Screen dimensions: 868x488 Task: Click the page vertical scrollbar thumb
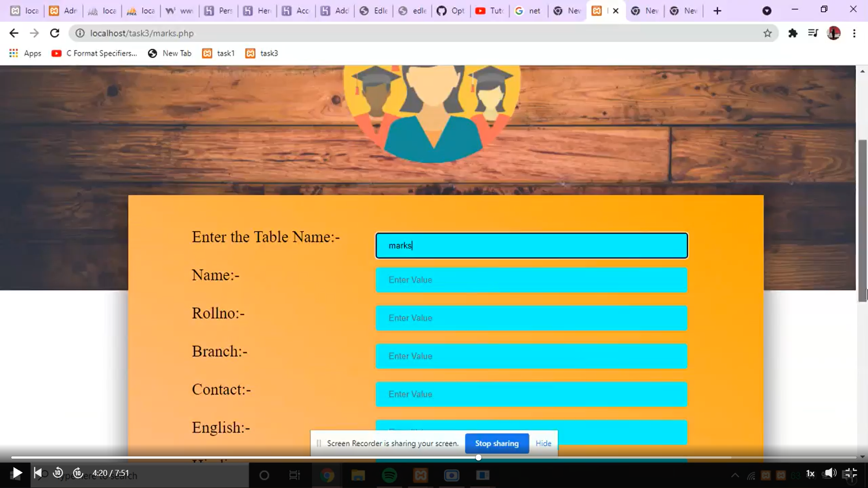(863, 221)
